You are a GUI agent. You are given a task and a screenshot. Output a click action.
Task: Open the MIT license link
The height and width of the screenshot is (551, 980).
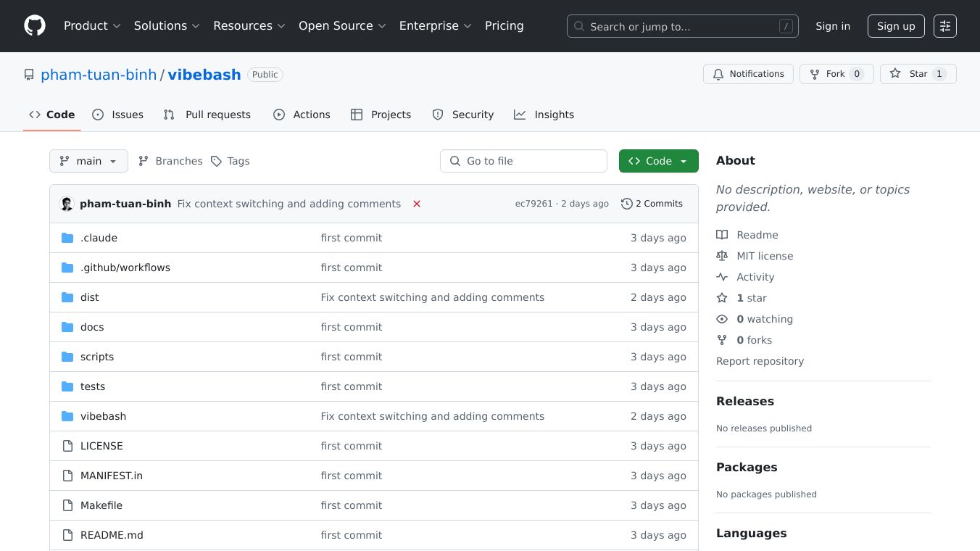tap(764, 256)
